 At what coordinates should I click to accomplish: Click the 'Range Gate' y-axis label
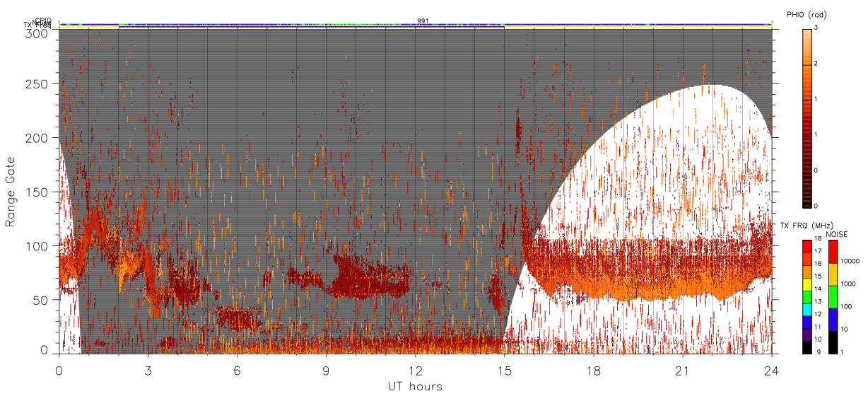11,192
